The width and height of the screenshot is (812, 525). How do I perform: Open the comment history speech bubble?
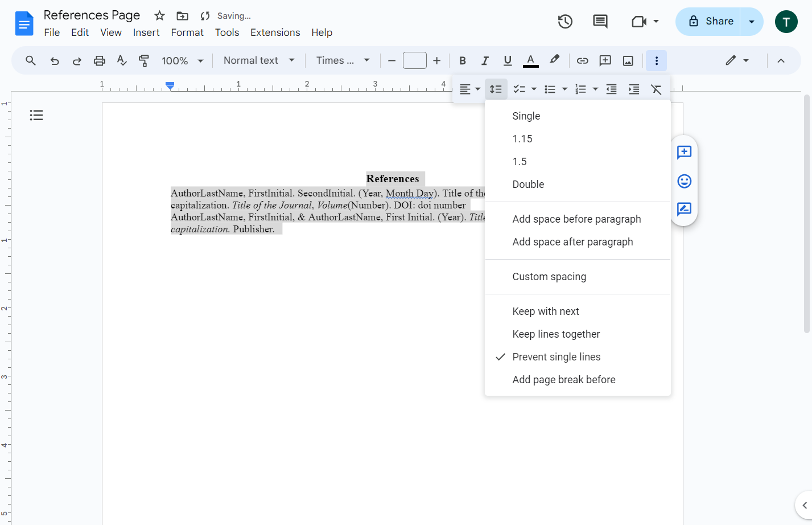600,22
